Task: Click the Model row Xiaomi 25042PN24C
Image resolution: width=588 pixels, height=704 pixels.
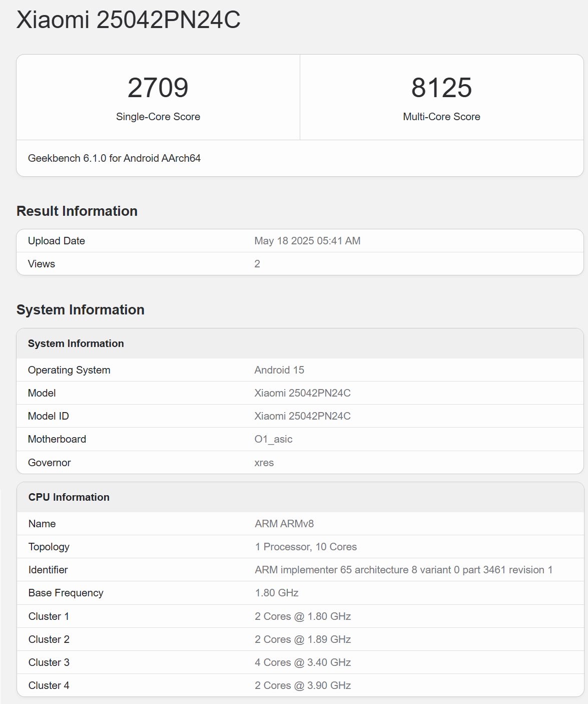Action: (302, 393)
